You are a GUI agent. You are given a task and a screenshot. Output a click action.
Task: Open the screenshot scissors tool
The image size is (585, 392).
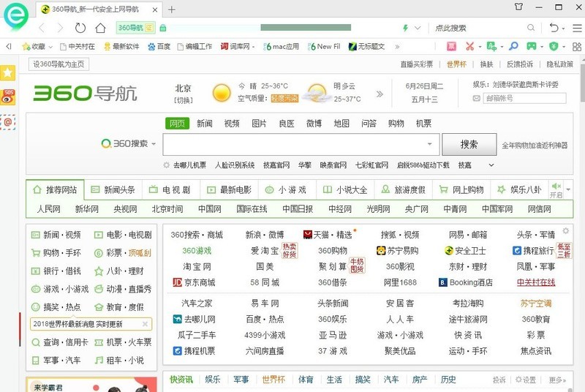[x=469, y=46]
